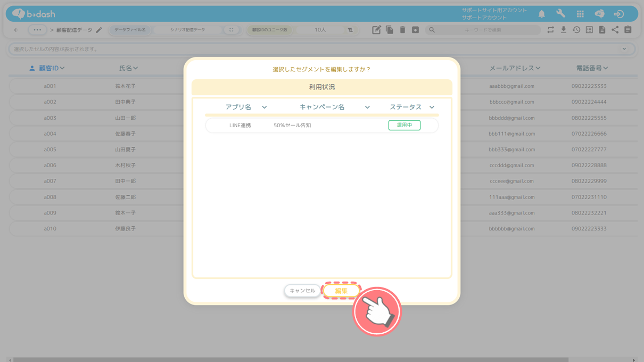Open the 顧客ID column chevron

click(x=62, y=68)
